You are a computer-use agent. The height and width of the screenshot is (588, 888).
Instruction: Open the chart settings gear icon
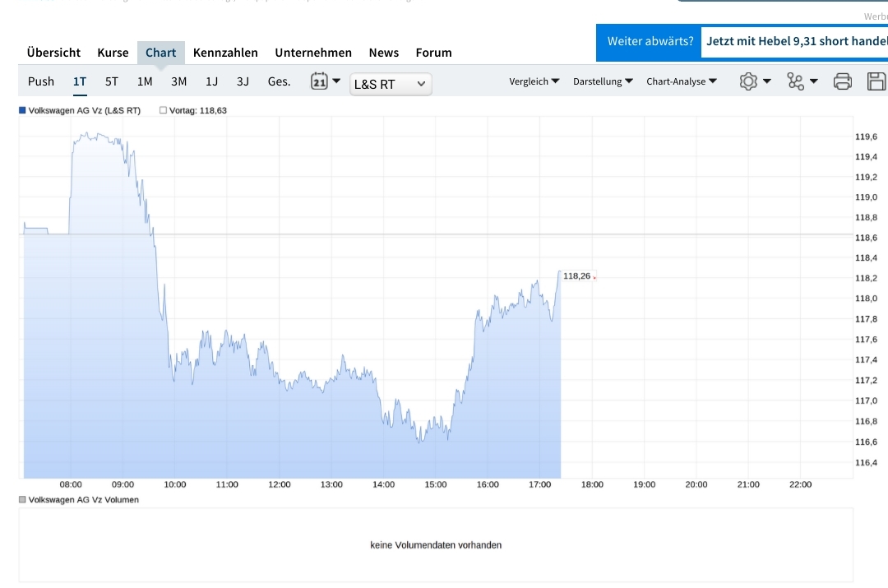point(748,81)
